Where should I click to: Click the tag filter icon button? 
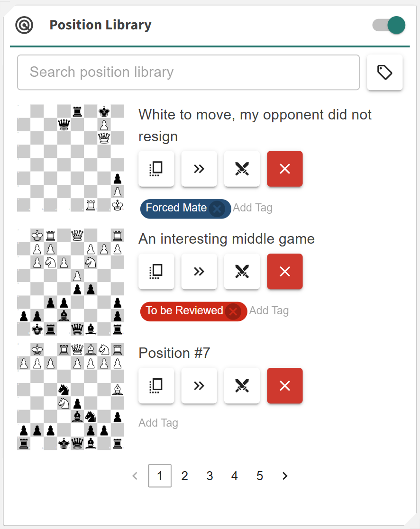(x=384, y=73)
